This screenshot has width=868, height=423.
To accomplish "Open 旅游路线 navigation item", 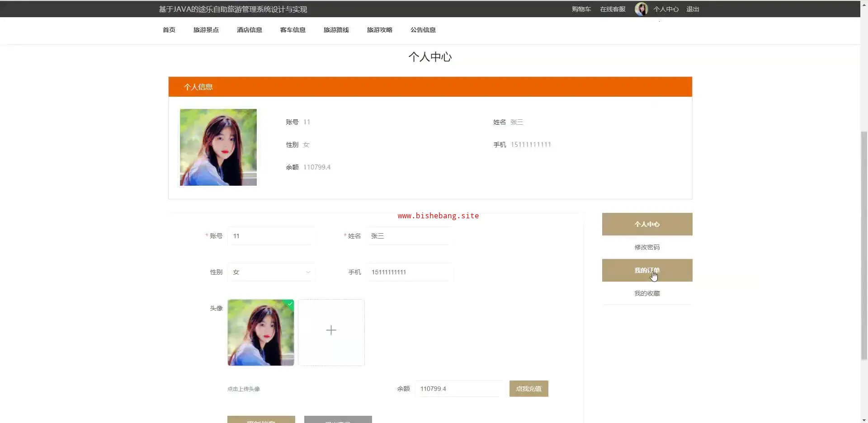I will tap(336, 30).
